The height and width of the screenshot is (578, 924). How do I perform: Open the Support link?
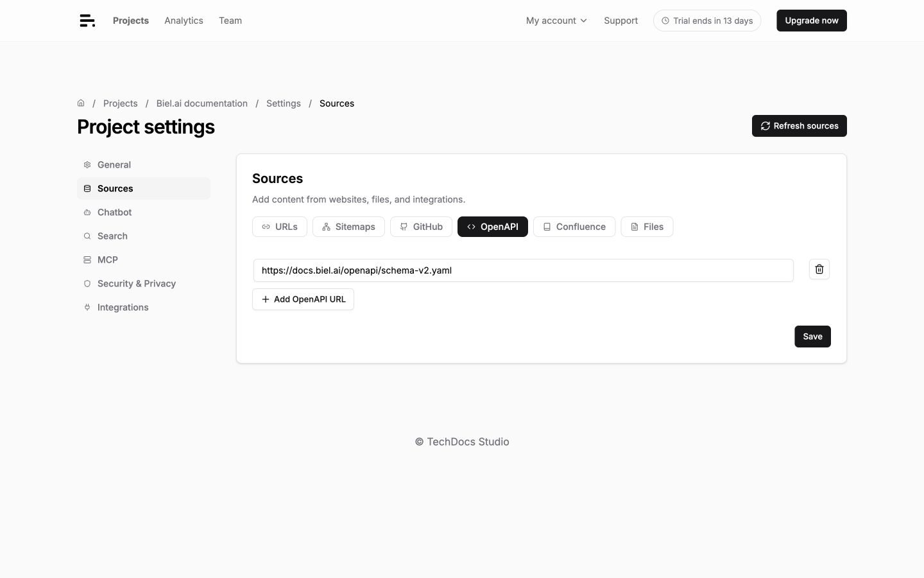tap(620, 21)
